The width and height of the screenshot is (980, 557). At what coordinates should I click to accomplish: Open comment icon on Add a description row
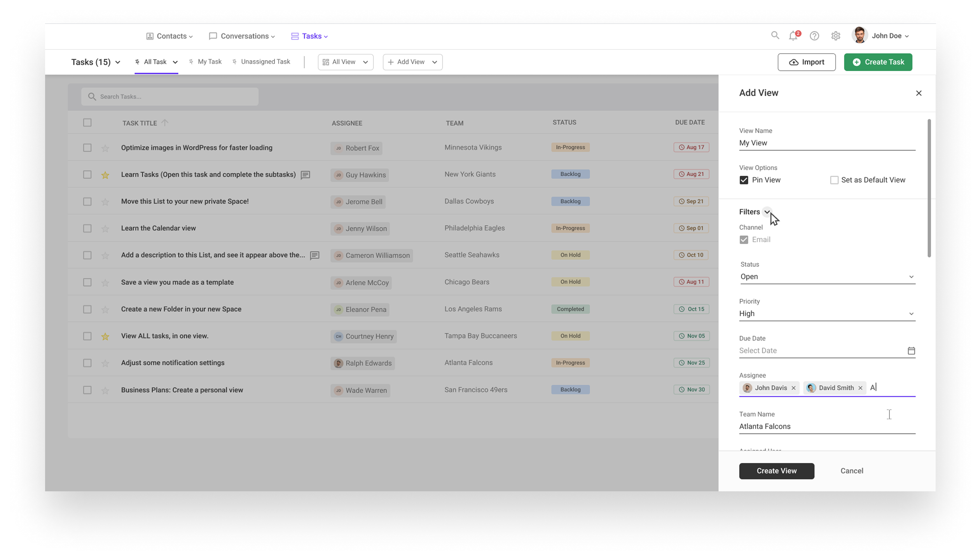click(x=314, y=255)
